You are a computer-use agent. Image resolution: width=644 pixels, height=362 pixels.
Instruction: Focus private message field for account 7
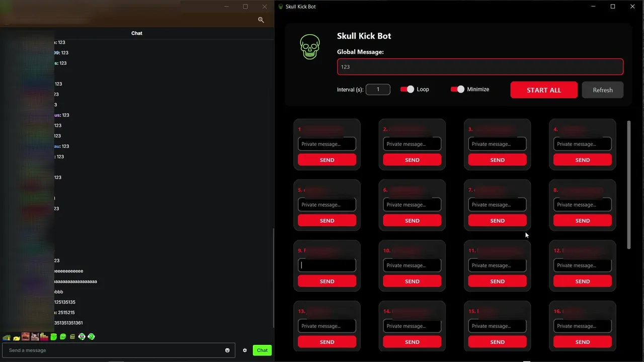coord(497,205)
